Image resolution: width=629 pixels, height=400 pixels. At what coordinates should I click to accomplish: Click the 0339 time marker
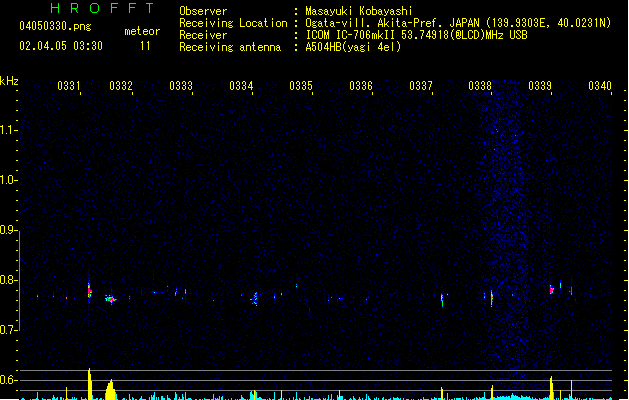540,86
